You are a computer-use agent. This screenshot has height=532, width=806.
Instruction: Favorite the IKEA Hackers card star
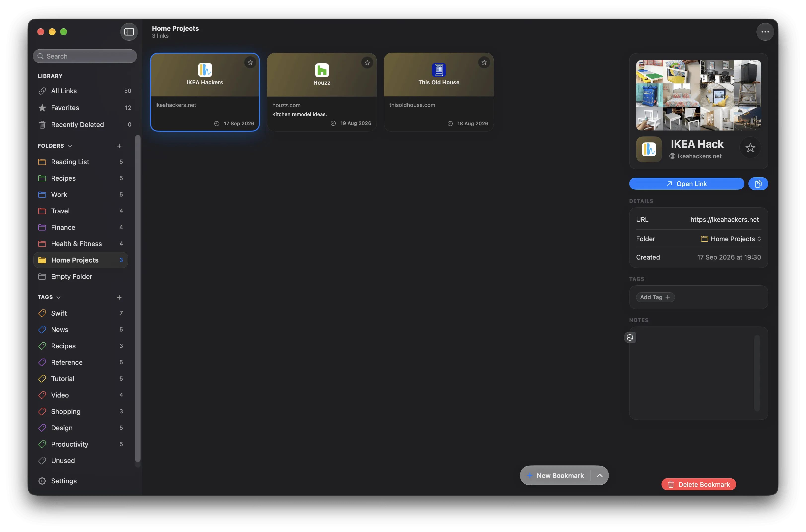[x=250, y=63]
